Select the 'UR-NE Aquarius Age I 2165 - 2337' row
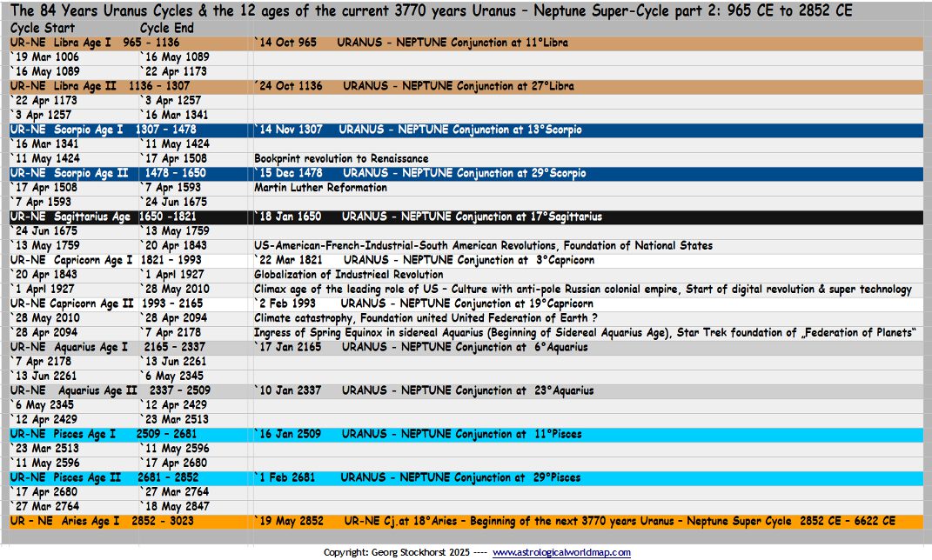932x560 pixels. click(466, 348)
